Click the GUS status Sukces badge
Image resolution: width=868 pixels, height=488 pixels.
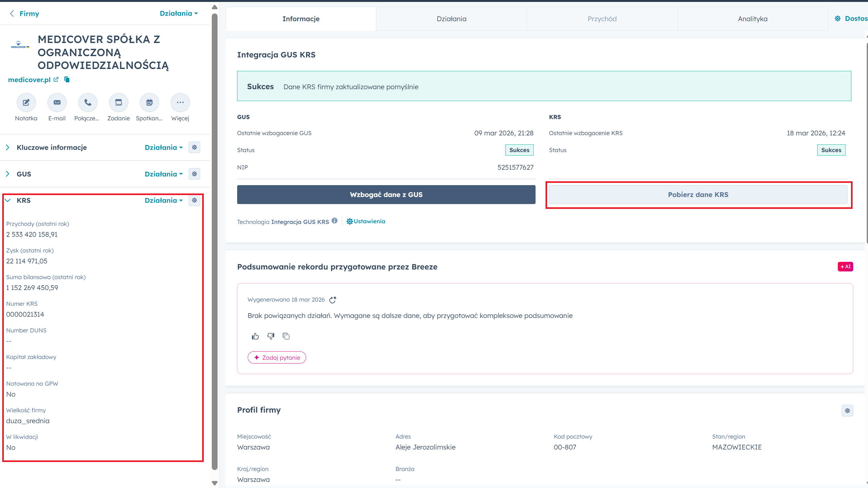point(519,150)
